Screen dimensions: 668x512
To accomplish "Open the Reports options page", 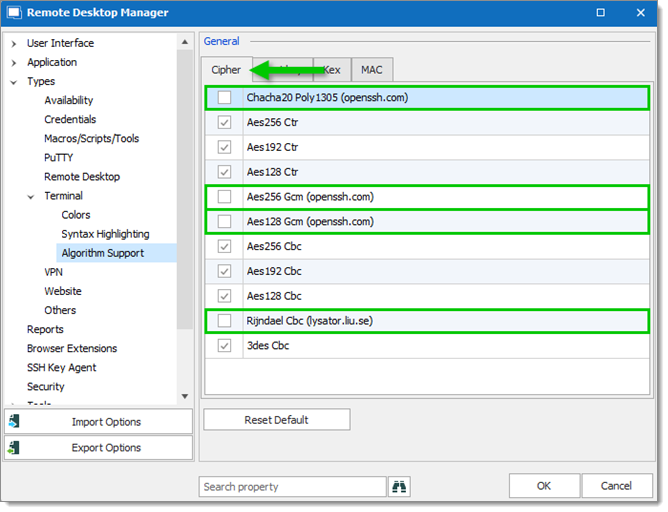I will tap(45, 329).
